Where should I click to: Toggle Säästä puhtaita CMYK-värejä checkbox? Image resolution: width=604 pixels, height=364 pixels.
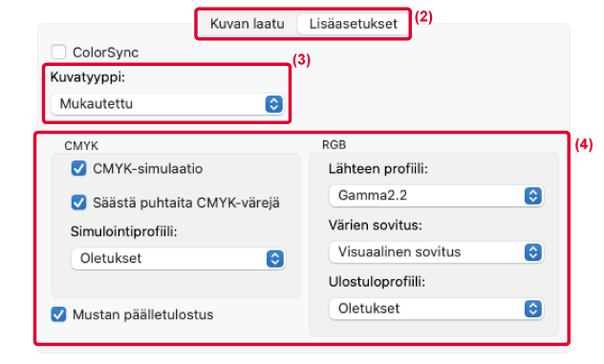point(78,203)
